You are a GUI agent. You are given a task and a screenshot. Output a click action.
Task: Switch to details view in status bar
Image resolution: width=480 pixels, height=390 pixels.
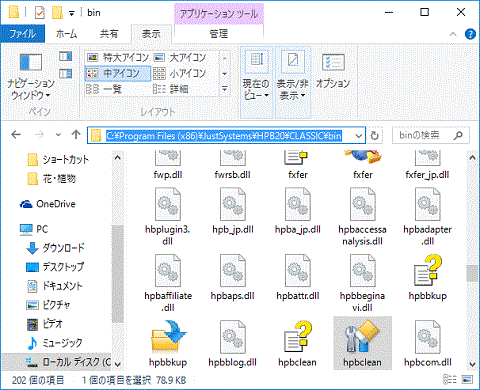450,379
